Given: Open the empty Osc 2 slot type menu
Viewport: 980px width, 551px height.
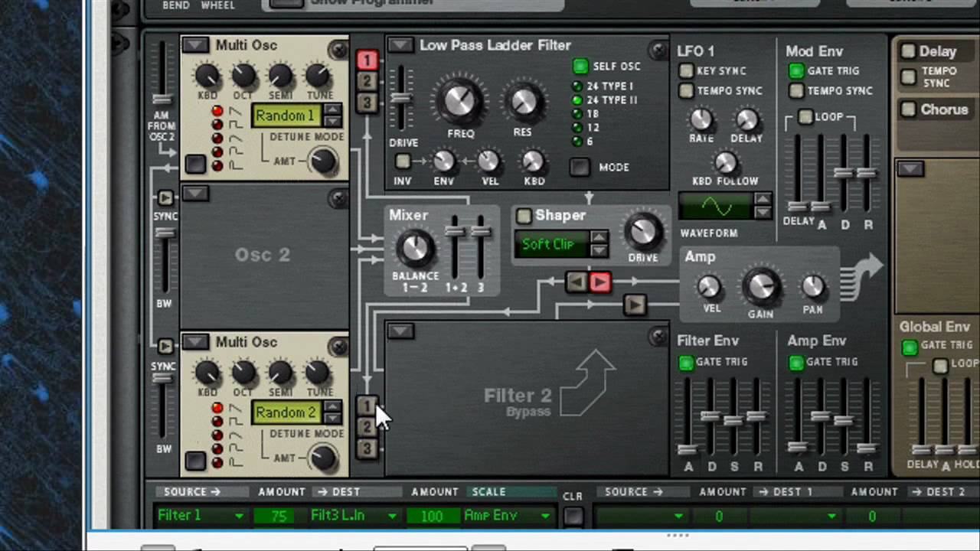Looking at the screenshot, I should 195,194.
